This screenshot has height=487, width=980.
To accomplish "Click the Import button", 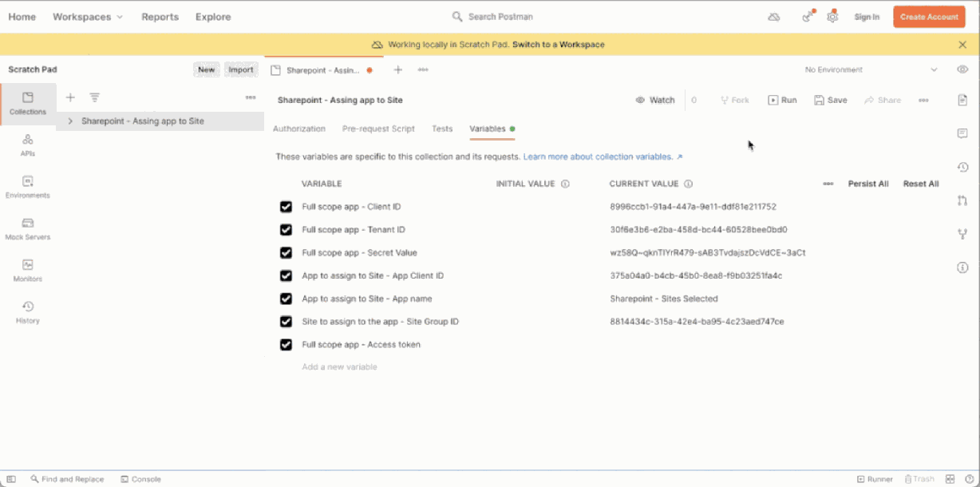I will 241,69.
